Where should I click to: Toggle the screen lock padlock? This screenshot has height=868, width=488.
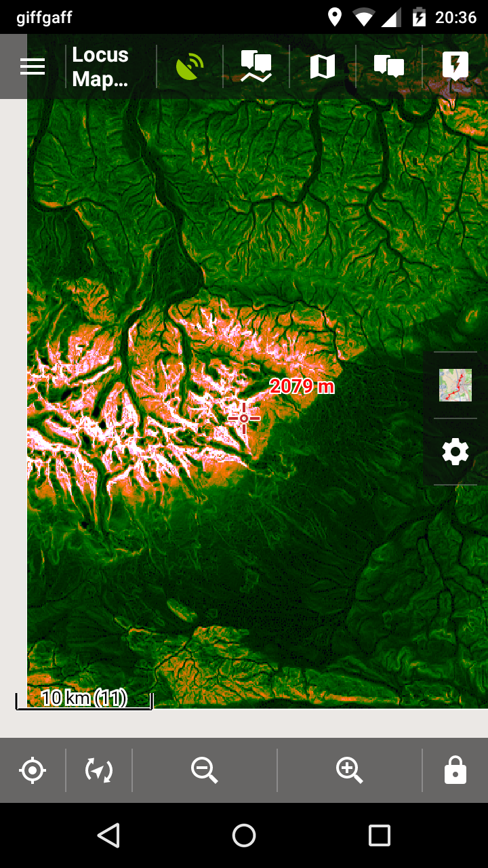coord(455,770)
